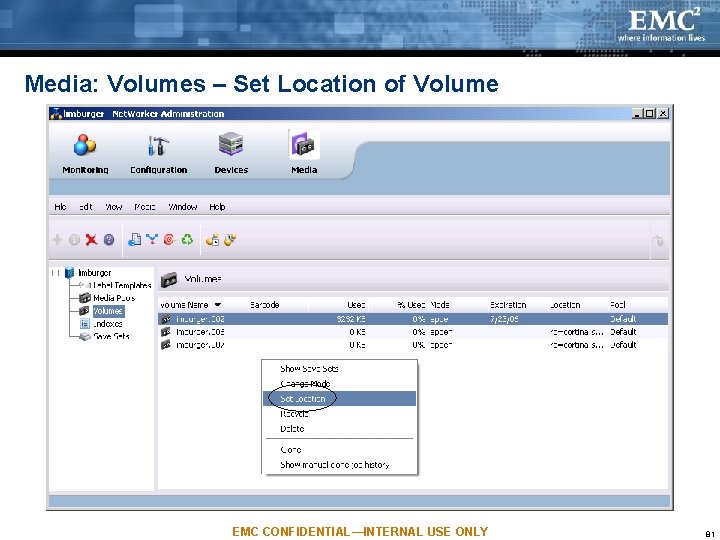The width and height of the screenshot is (720, 540).
Task: Click the red target toolbar icon
Action: coord(169,240)
